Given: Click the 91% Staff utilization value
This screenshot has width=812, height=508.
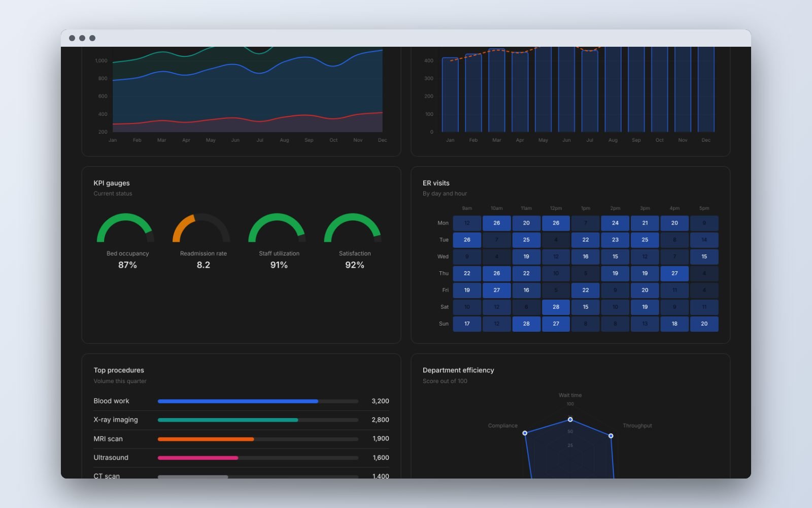Looking at the screenshot, I should (279, 265).
